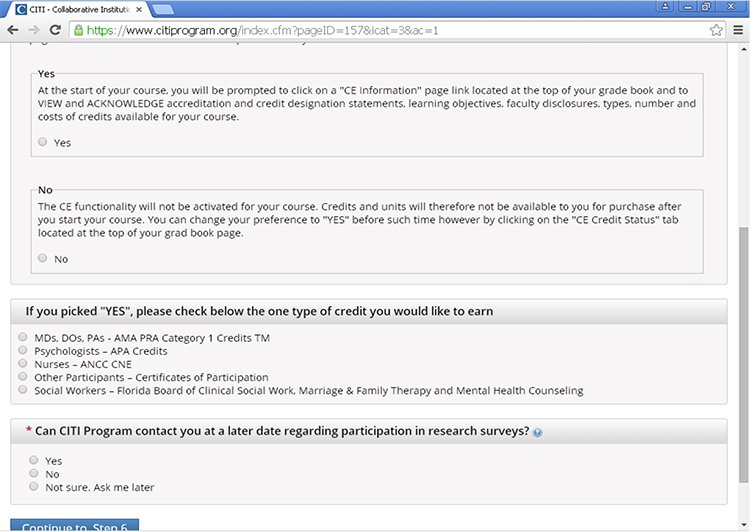Choose Social Workers – Florida Board option

coord(22,389)
